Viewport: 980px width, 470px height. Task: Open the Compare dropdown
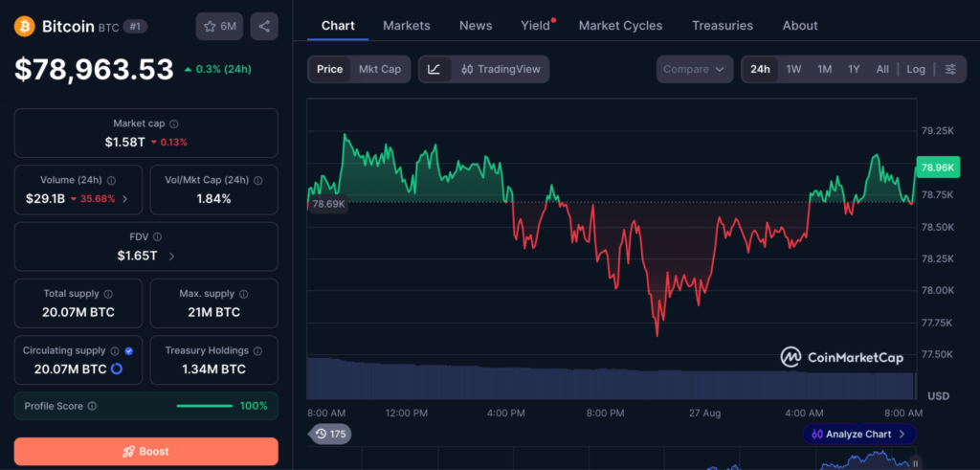(x=695, y=69)
